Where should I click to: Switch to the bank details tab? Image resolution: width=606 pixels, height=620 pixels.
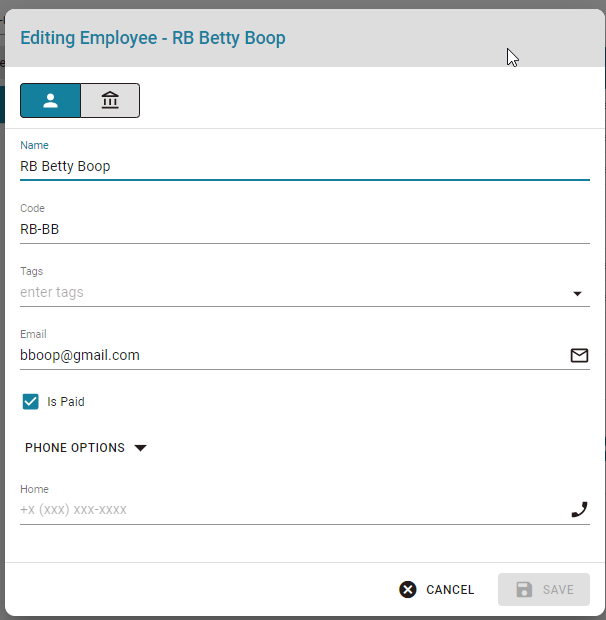(x=110, y=100)
